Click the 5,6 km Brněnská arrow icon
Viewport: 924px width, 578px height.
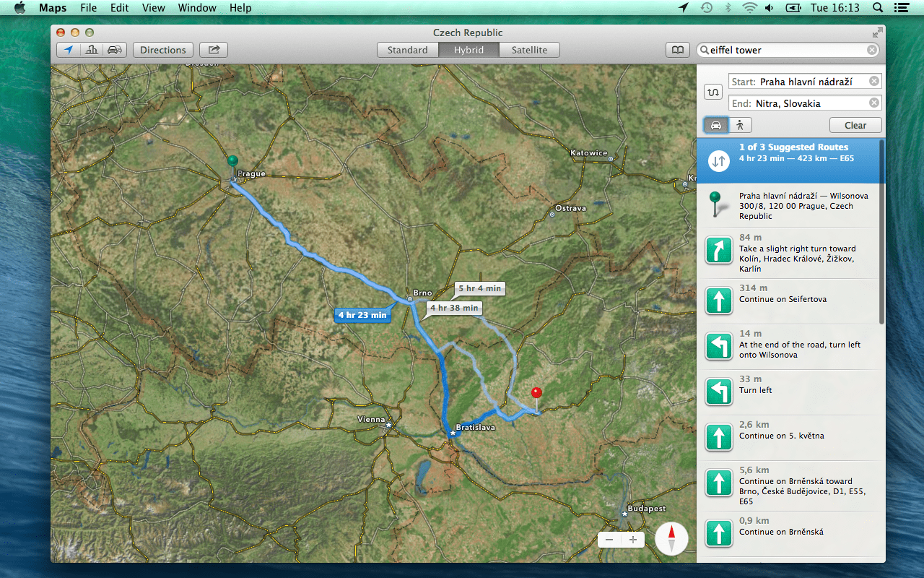point(718,483)
